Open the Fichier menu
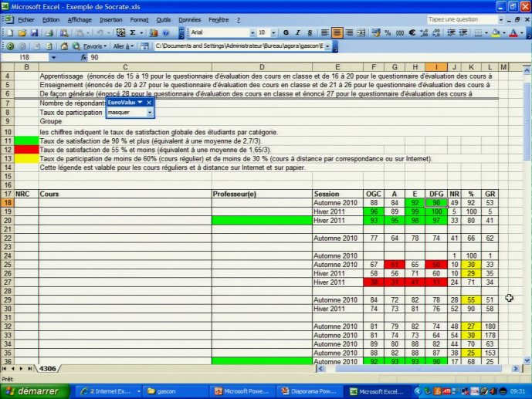 pyautogui.click(x=25, y=20)
